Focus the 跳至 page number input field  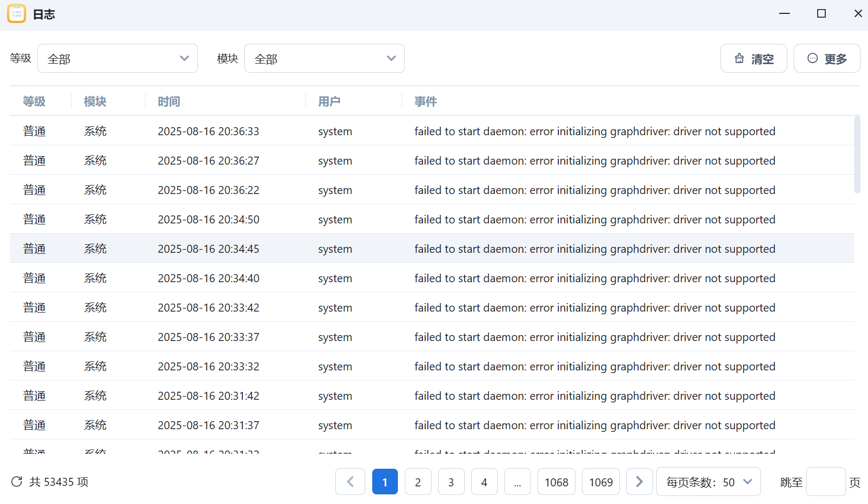tap(825, 482)
